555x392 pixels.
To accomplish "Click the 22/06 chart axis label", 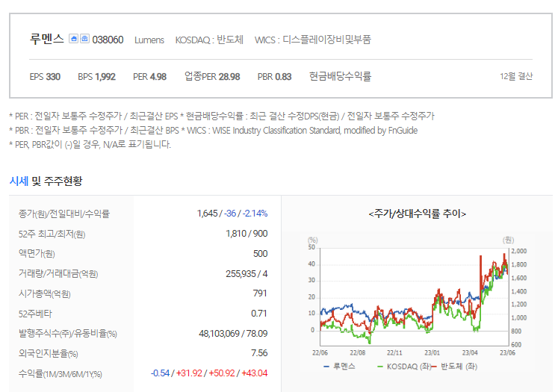I will 320,352.
